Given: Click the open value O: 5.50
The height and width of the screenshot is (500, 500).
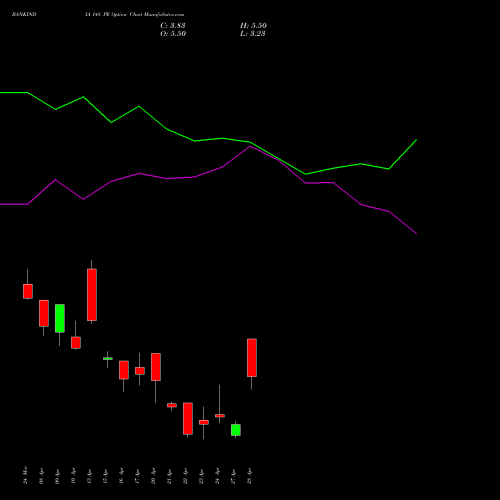Looking at the screenshot, I should 173,34.
